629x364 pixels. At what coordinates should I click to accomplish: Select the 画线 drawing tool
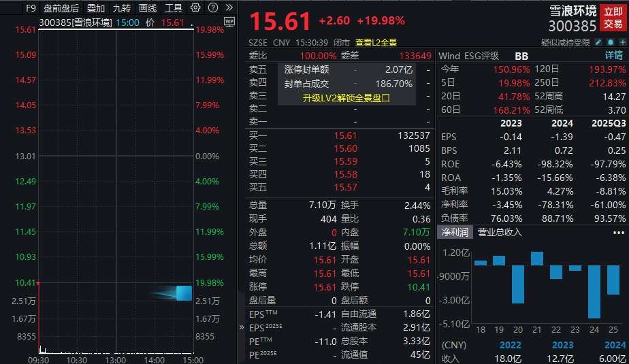(148, 8)
